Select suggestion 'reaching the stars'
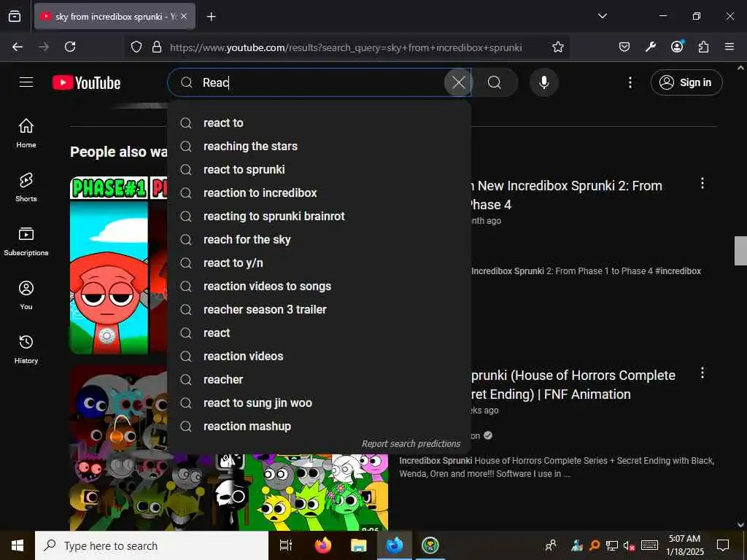The height and width of the screenshot is (560, 747). (x=320, y=146)
